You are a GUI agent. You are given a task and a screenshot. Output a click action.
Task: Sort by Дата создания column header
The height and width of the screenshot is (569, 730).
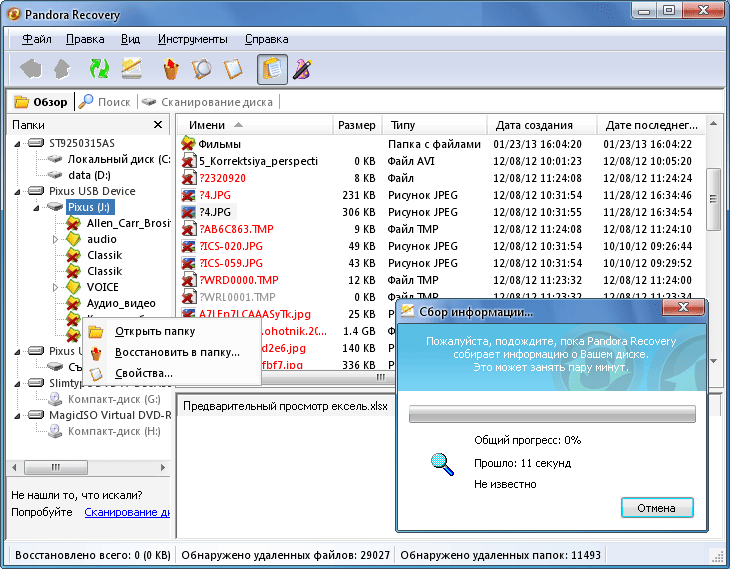click(542, 125)
